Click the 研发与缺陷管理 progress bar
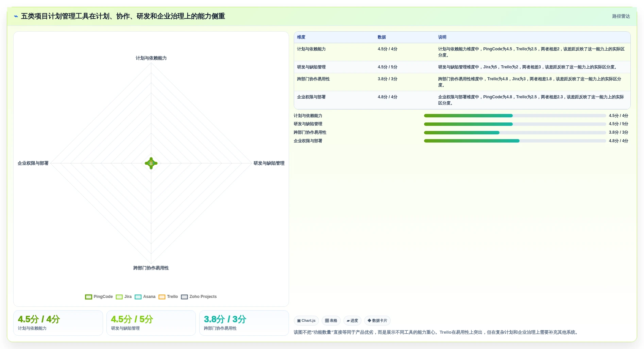 (515, 124)
